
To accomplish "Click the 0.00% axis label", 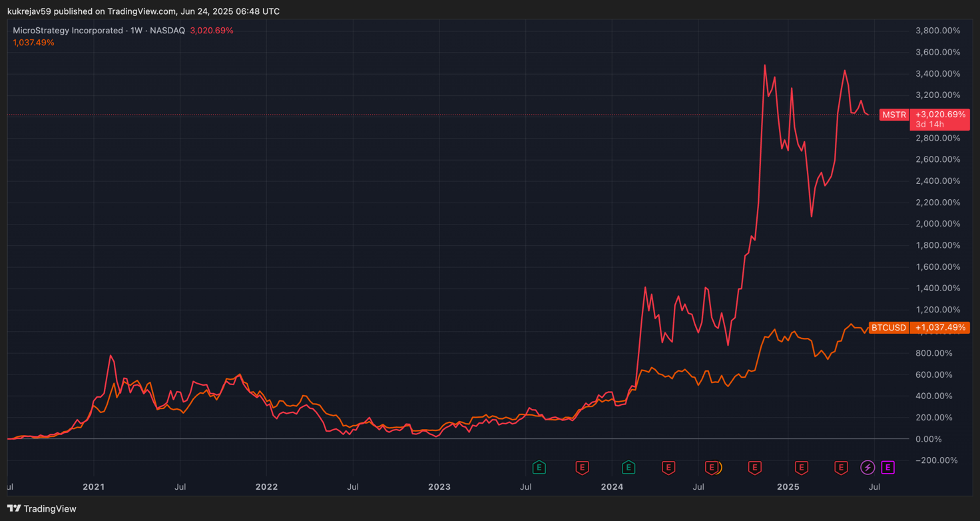I will coord(929,439).
